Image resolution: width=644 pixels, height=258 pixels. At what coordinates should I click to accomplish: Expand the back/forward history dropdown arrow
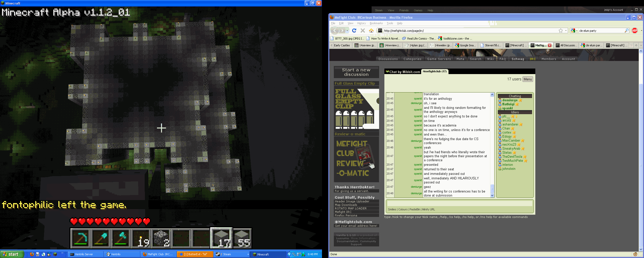point(347,30)
